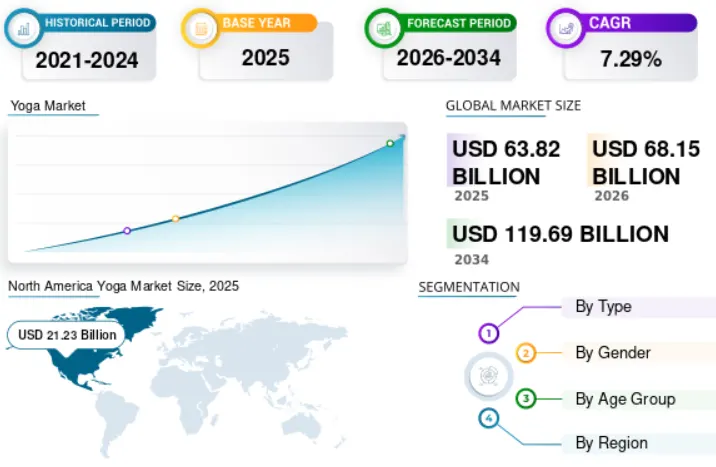Select the green marker on the chart

(x=390, y=143)
